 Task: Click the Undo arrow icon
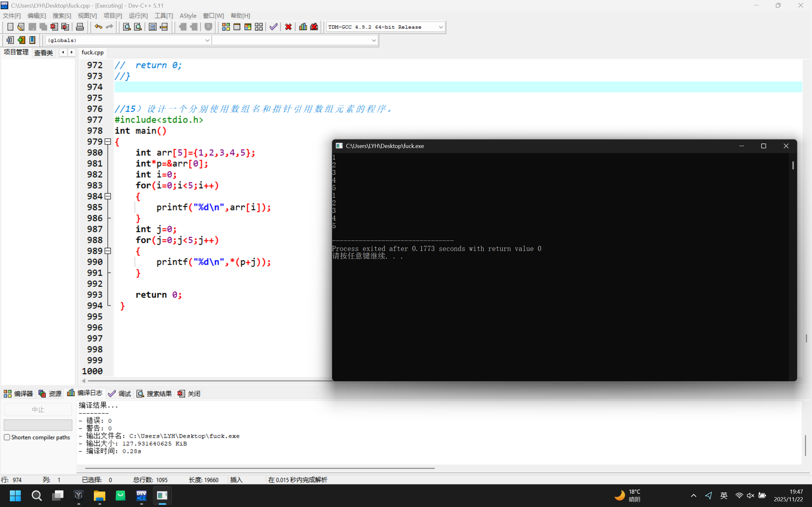pyautogui.click(x=98, y=27)
